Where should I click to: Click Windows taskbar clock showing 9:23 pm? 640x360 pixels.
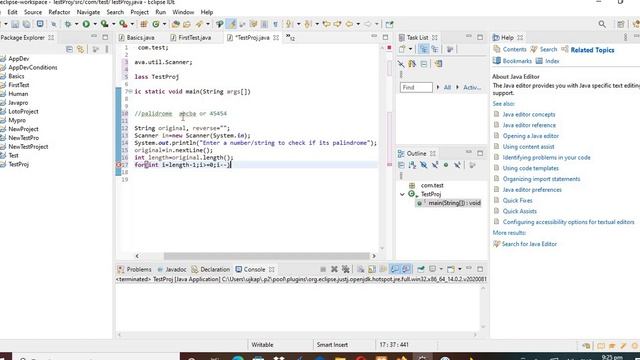click(x=612, y=358)
